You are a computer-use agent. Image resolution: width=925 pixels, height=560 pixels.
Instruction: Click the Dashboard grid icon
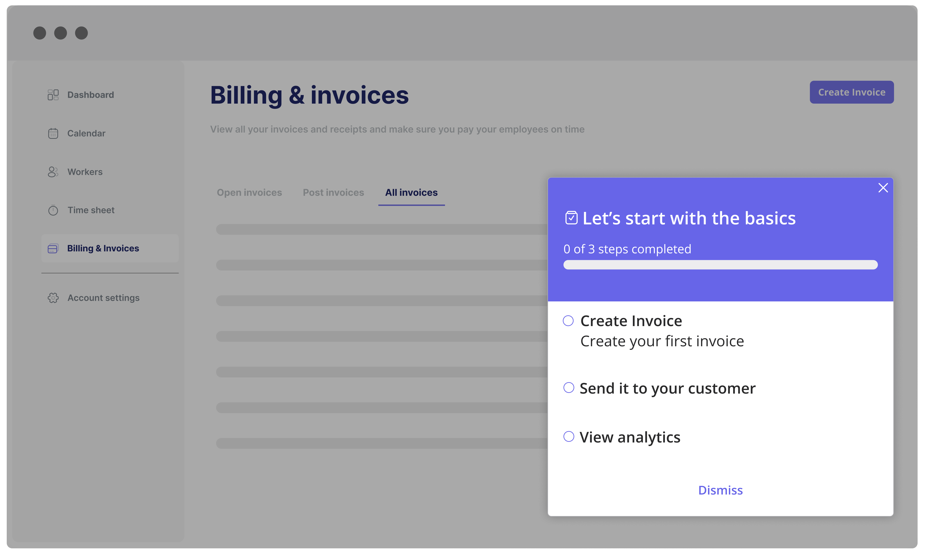53,95
